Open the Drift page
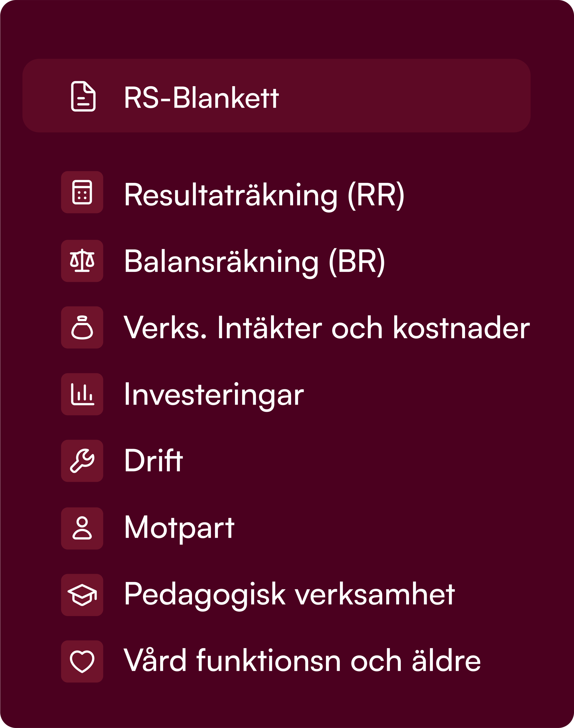Viewport: 574px width, 728px height. pos(153,461)
